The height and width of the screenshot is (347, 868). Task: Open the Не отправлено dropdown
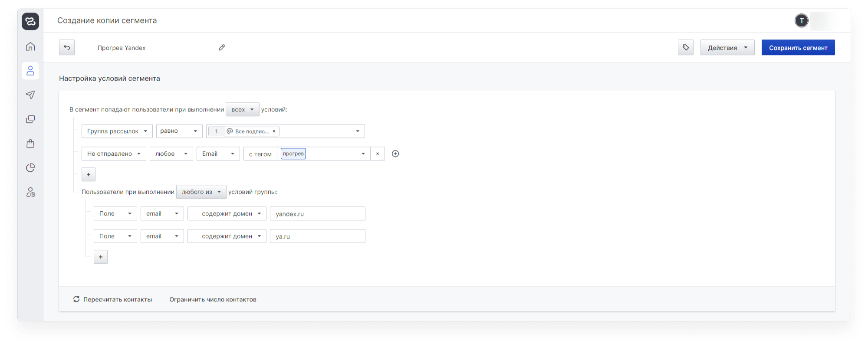[x=114, y=154]
